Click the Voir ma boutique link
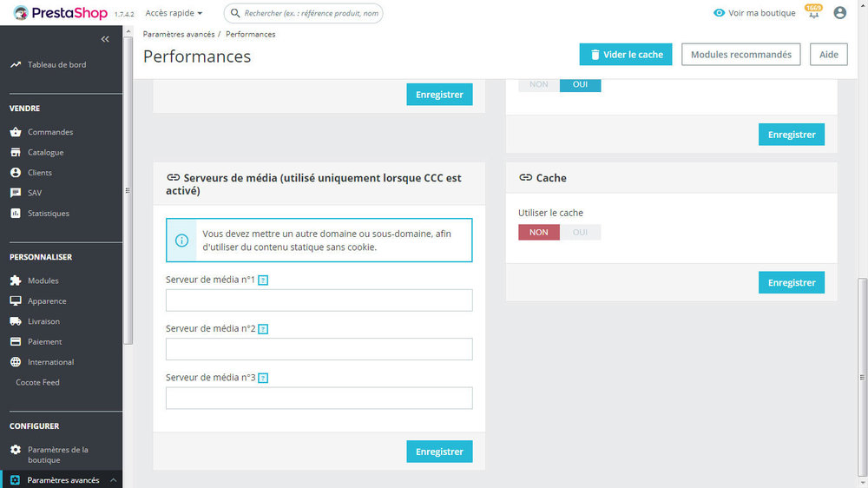The image size is (868, 488). coord(762,13)
